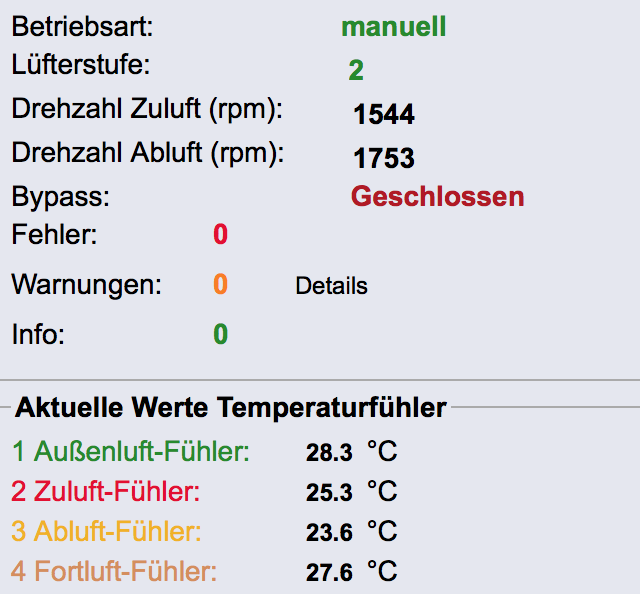Click the Zuluft rpm value 1544
This screenshot has width=640, height=594.
click(x=384, y=116)
